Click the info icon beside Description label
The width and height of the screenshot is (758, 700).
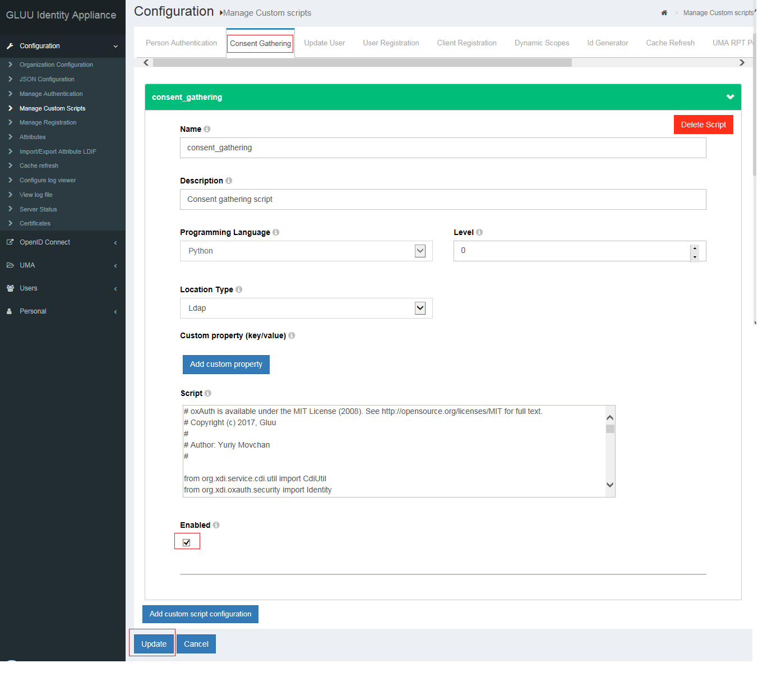tap(229, 181)
